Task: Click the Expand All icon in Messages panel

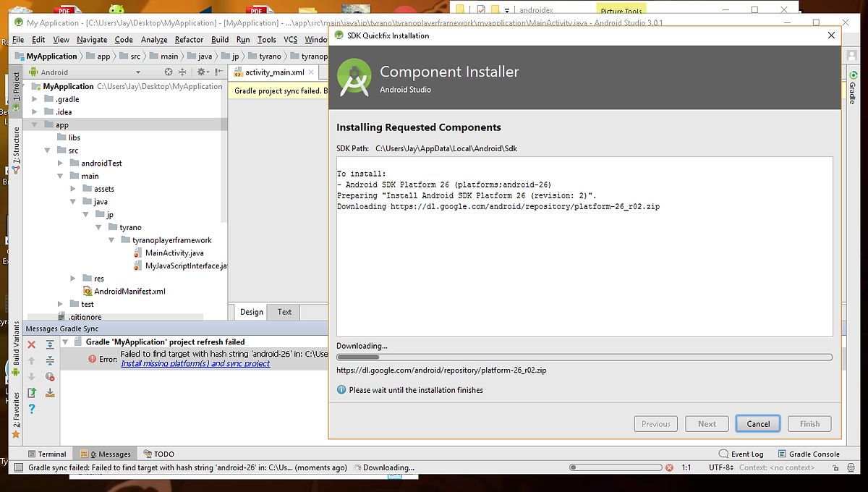Action: 50,344
